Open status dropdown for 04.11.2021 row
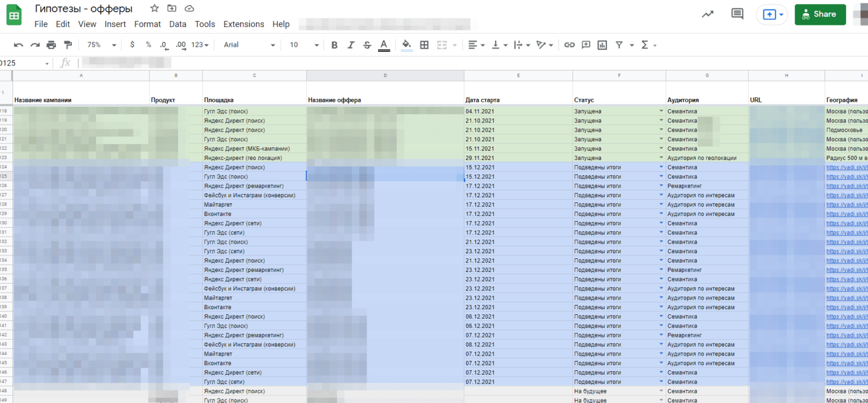The height and width of the screenshot is (403, 868). click(661, 111)
